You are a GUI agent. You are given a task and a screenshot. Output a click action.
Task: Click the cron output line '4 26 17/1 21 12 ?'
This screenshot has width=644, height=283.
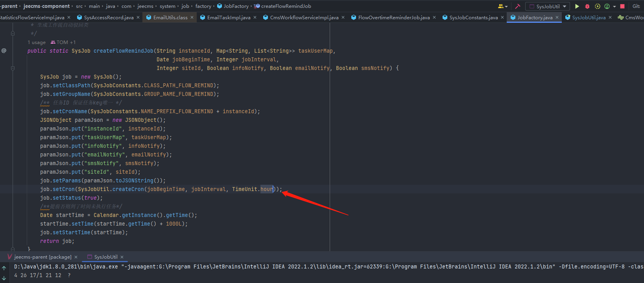tap(42, 276)
